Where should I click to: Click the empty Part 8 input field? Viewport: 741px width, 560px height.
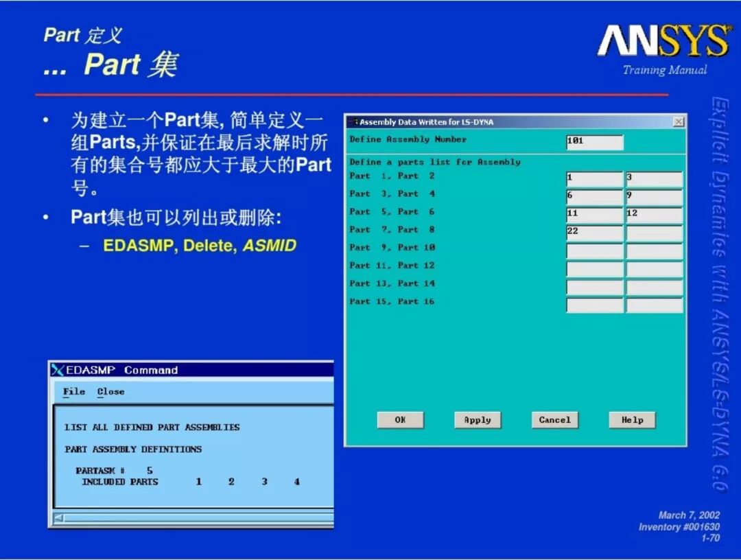click(655, 232)
